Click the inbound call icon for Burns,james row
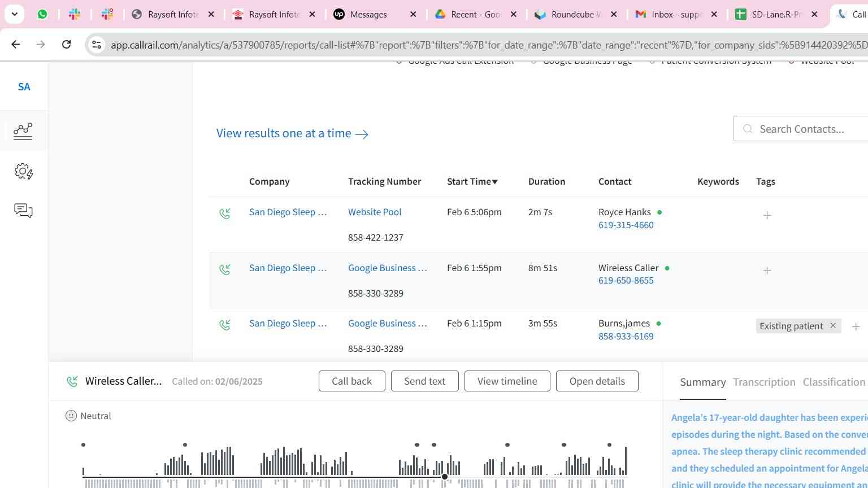The height and width of the screenshot is (488, 868). pos(225,325)
